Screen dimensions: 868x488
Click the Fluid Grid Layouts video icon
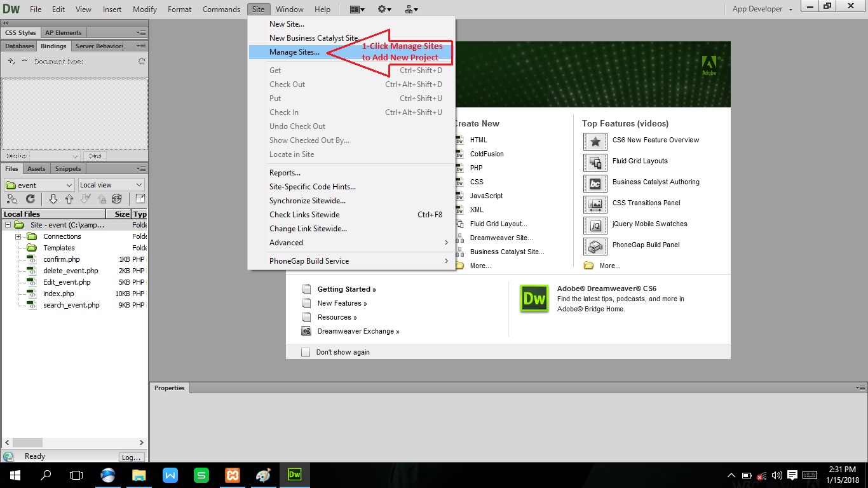595,162
